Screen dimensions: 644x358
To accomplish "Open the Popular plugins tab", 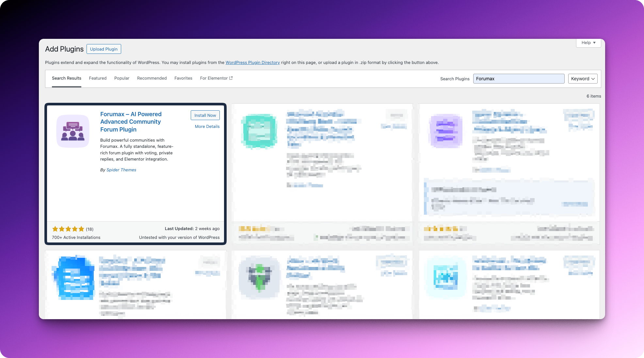I will pos(122,78).
